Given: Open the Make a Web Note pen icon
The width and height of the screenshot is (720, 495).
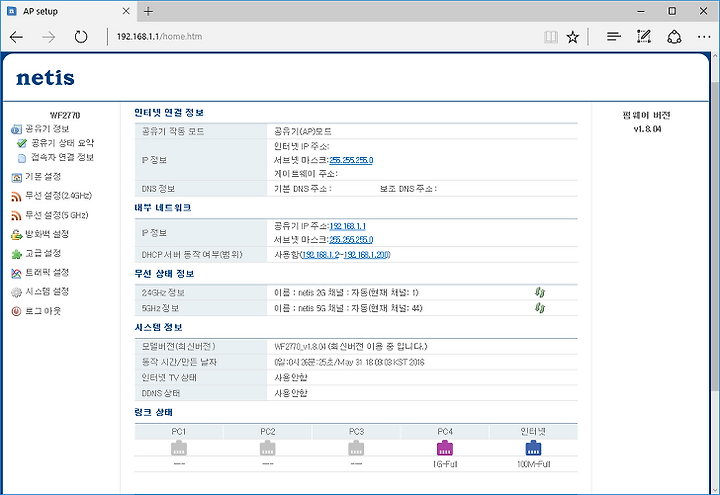Looking at the screenshot, I should 644,36.
